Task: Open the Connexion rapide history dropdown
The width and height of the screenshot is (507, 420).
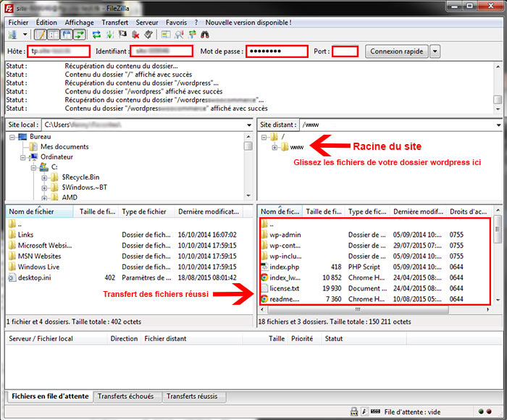Action: [435, 51]
